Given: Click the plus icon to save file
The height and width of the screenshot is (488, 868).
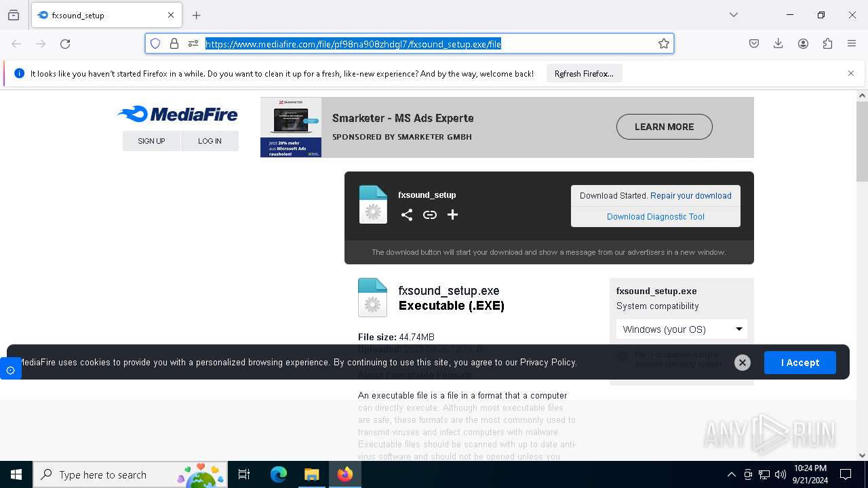Looking at the screenshot, I should [x=452, y=215].
